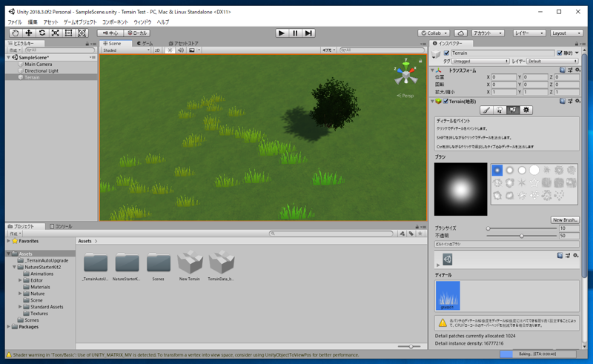
Task: Open scene effects image icon
Action: point(192,50)
